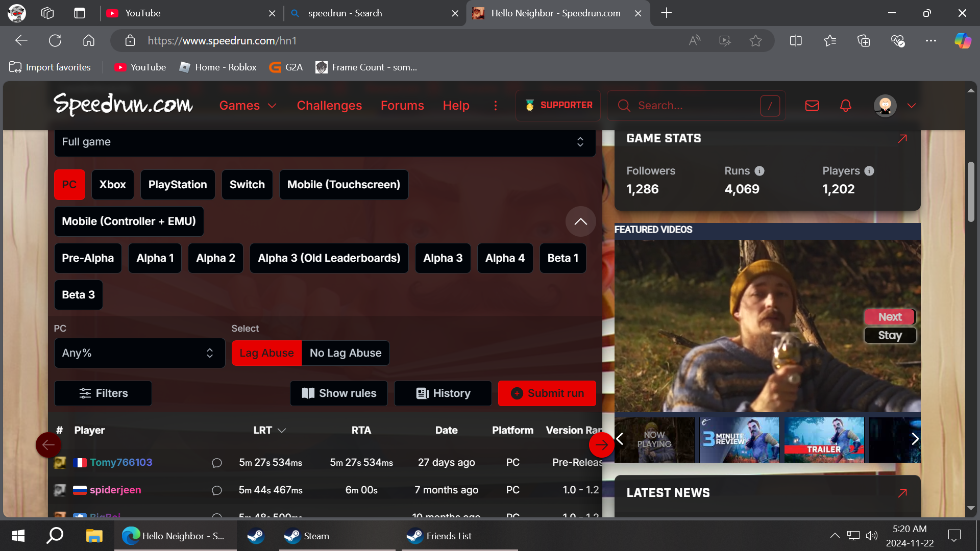This screenshot has width=980, height=551.
Task: Select Lag Abuse option
Action: [x=266, y=353]
